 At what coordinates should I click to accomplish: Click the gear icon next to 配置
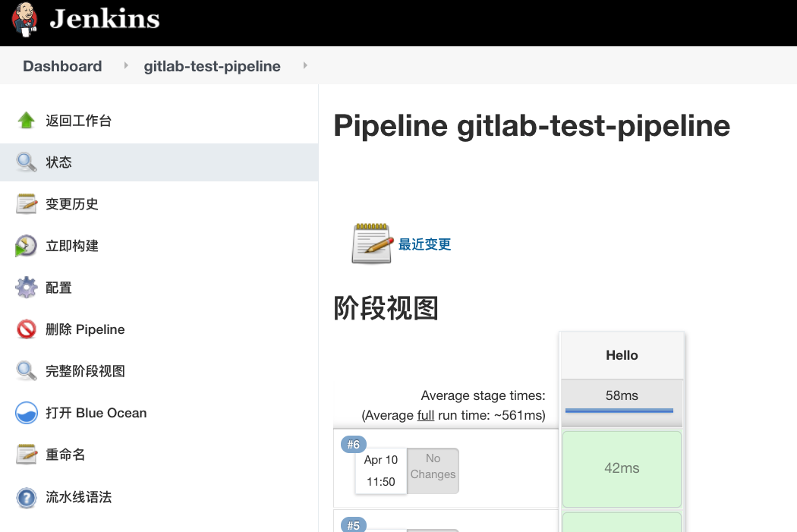26,288
